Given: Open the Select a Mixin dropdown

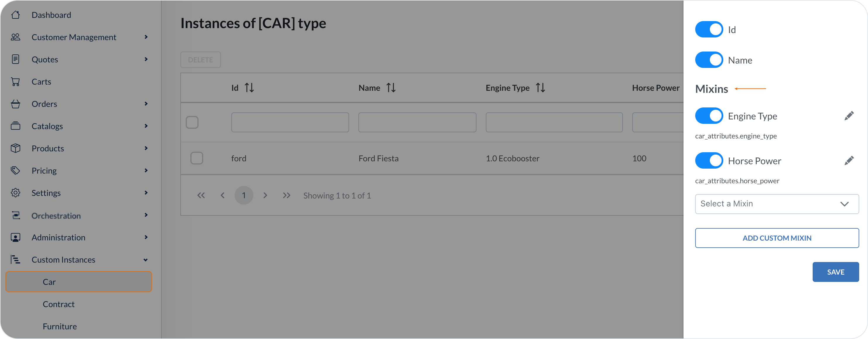Looking at the screenshot, I should (x=777, y=204).
